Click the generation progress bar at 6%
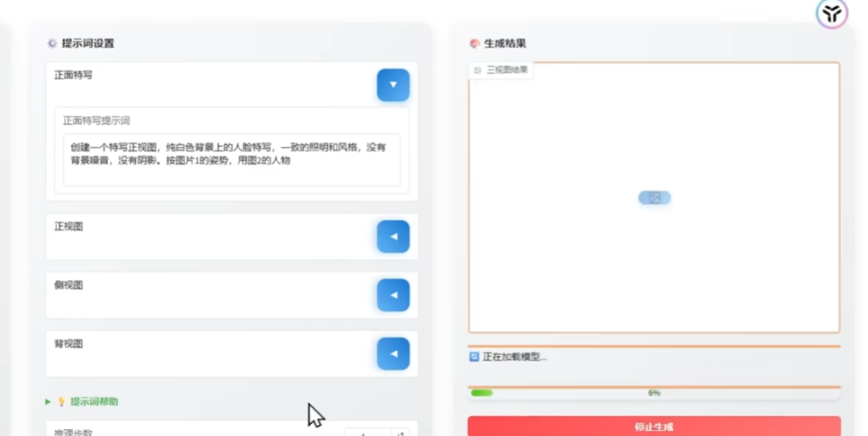The image size is (868, 436). [654, 393]
